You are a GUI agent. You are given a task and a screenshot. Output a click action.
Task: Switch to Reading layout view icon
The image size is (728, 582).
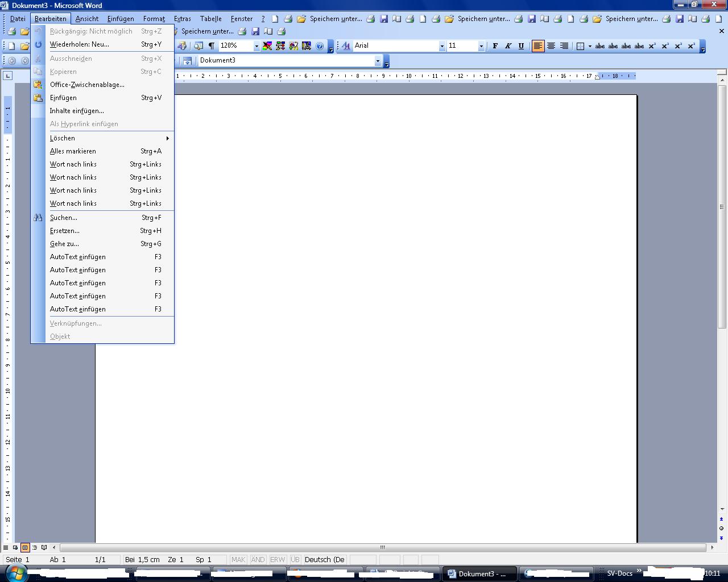click(44, 547)
